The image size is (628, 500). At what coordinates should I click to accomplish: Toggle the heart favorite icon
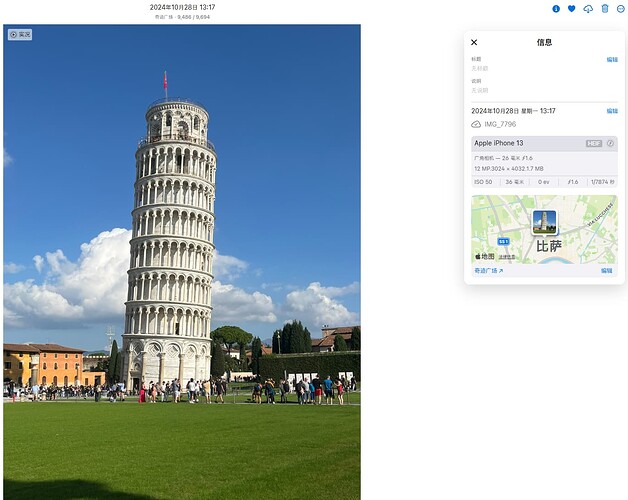(x=572, y=8)
